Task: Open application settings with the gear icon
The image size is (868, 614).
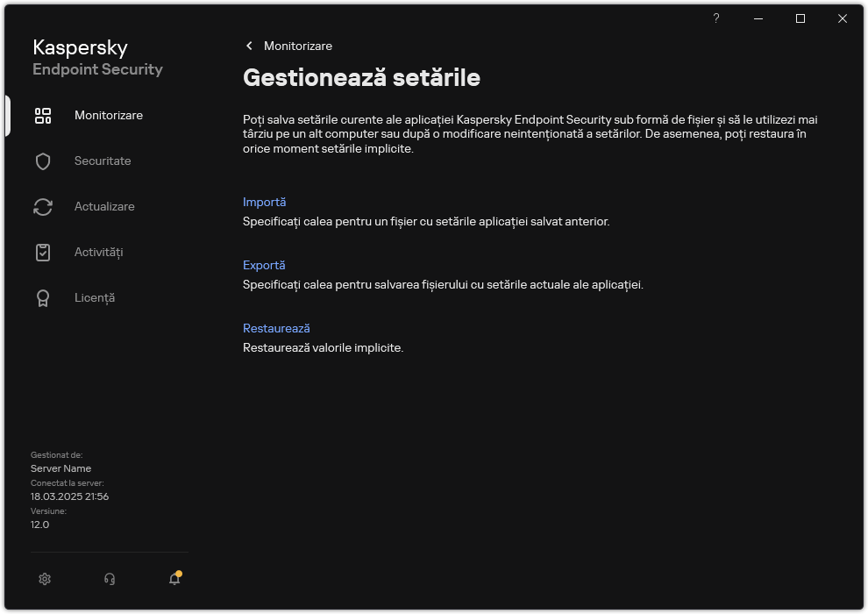Action: tap(44, 579)
